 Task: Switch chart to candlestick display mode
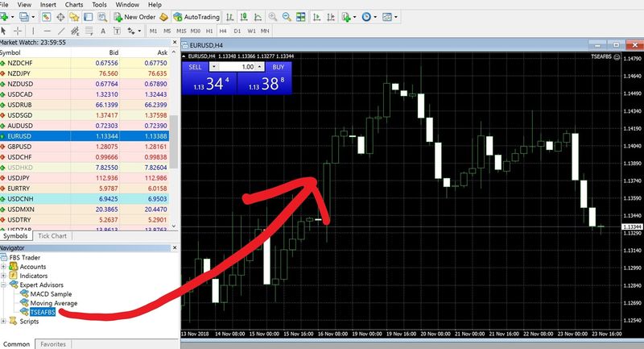pyautogui.click(x=244, y=17)
